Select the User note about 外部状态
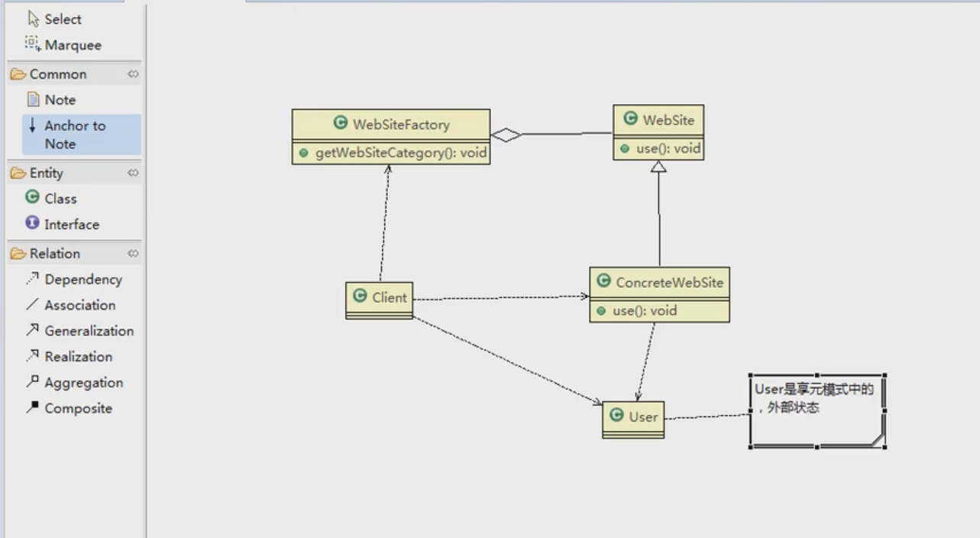This screenshot has height=538, width=980. point(817,411)
